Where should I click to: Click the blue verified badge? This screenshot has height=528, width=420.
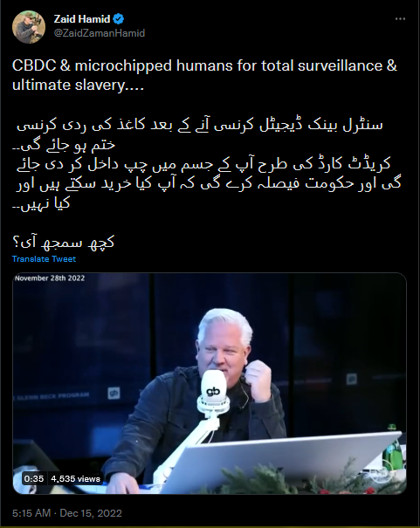(118, 19)
